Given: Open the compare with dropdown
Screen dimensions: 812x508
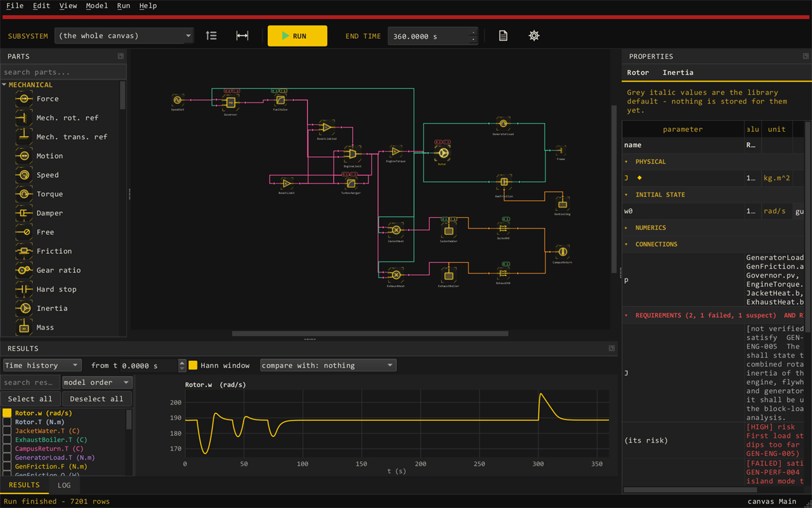Looking at the screenshot, I should (328, 366).
